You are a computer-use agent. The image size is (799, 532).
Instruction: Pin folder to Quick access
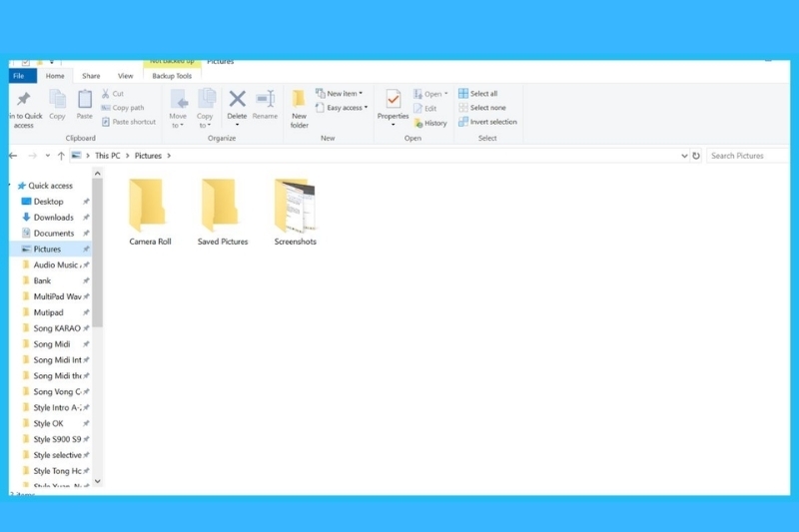pos(24,110)
